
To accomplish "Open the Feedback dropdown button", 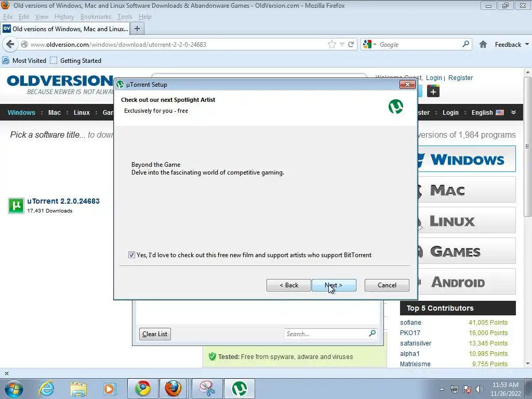I will click(x=512, y=45).
